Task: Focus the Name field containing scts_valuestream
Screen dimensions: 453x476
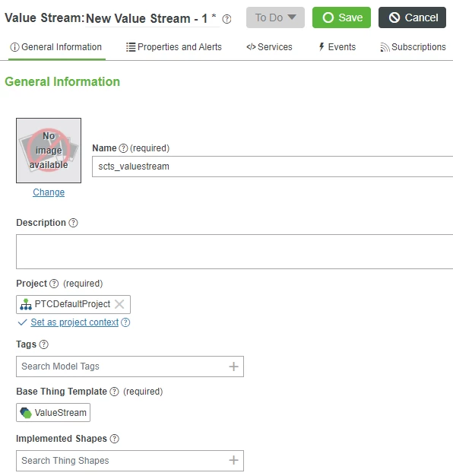Action: [272, 167]
